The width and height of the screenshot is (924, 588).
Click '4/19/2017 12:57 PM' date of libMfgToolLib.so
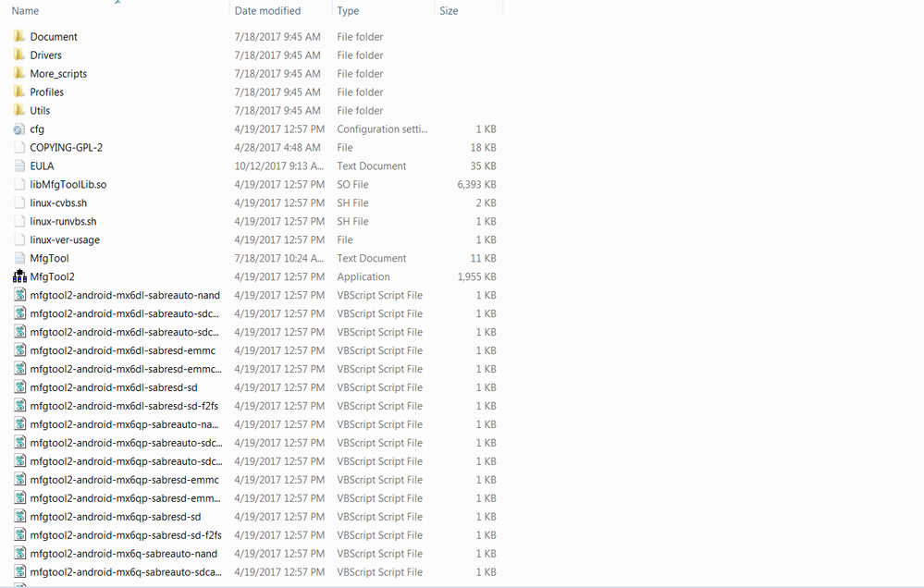[279, 184]
